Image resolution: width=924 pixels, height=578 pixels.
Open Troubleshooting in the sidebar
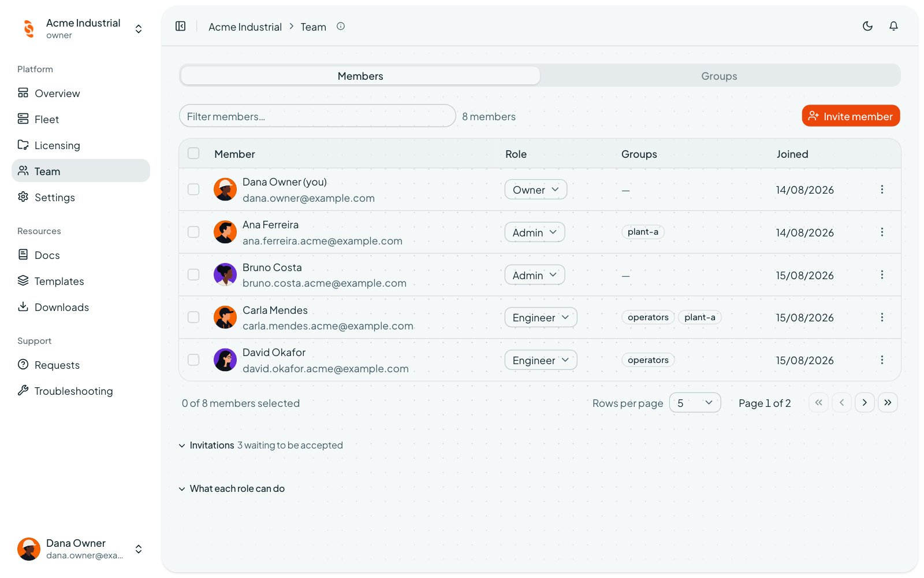(x=81, y=391)
